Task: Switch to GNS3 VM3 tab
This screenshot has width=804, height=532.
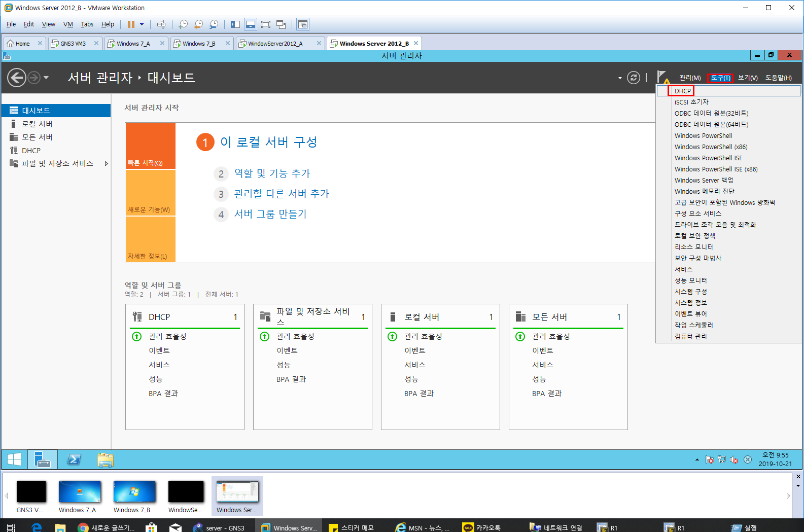Action: [x=74, y=44]
